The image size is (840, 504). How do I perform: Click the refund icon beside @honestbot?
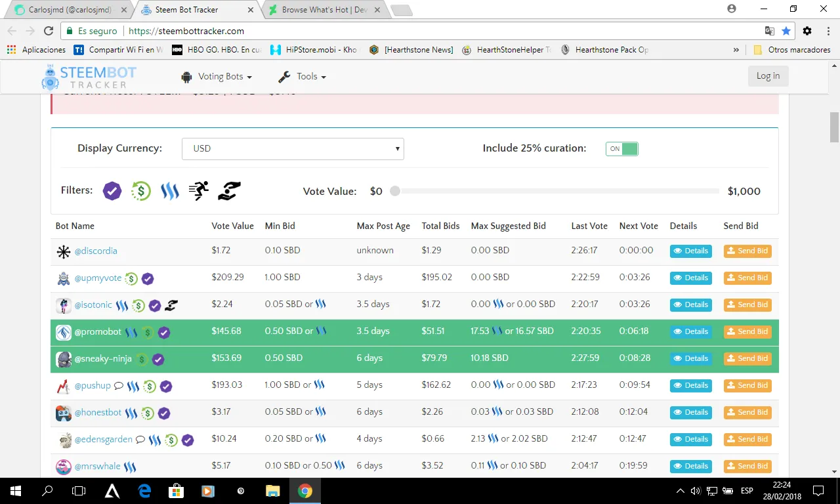pos(148,413)
